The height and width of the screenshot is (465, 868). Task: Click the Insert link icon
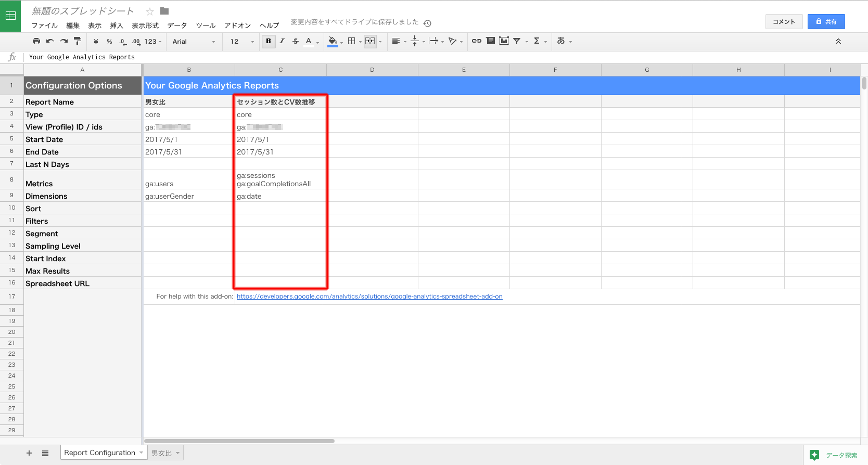476,41
